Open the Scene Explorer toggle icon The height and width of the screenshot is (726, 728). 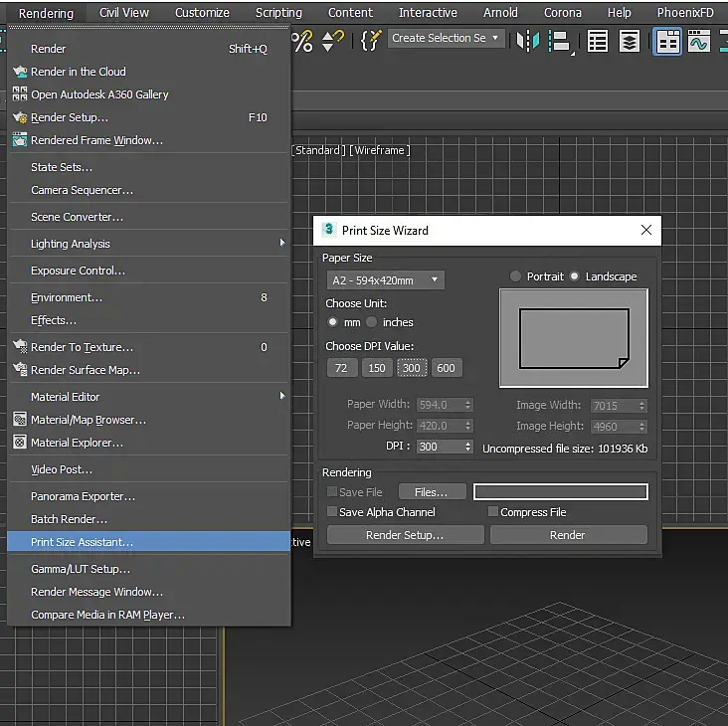pyautogui.click(x=598, y=41)
